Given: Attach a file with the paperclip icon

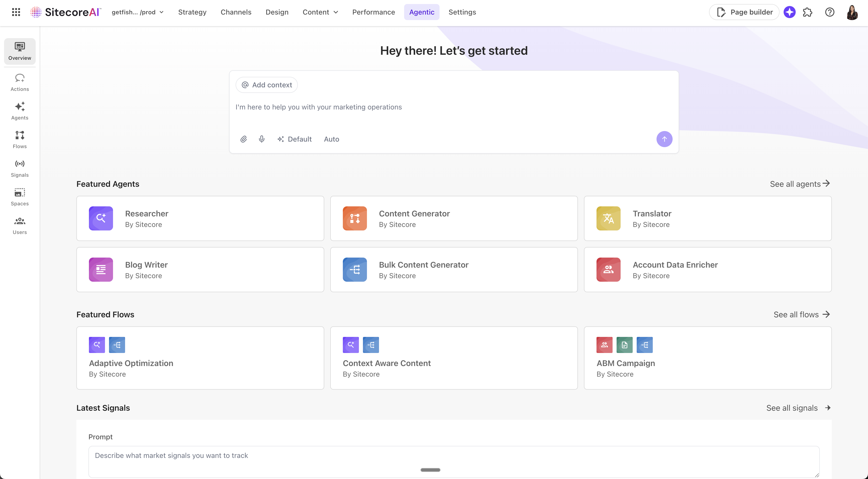Looking at the screenshot, I should tap(244, 139).
